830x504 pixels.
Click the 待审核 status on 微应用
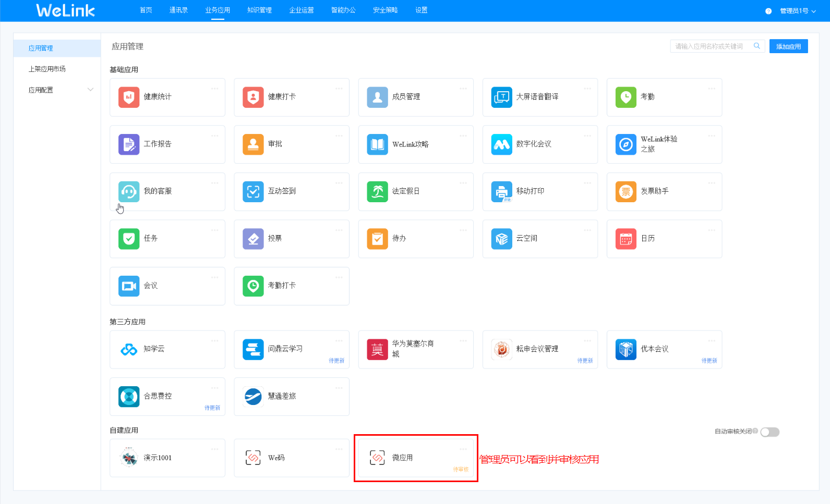[x=461, y=470]
